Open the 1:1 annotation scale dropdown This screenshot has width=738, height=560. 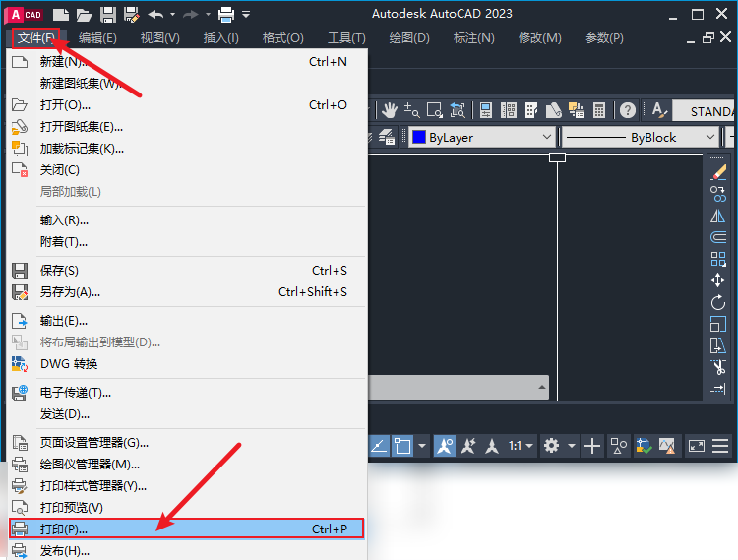(521, 445)
